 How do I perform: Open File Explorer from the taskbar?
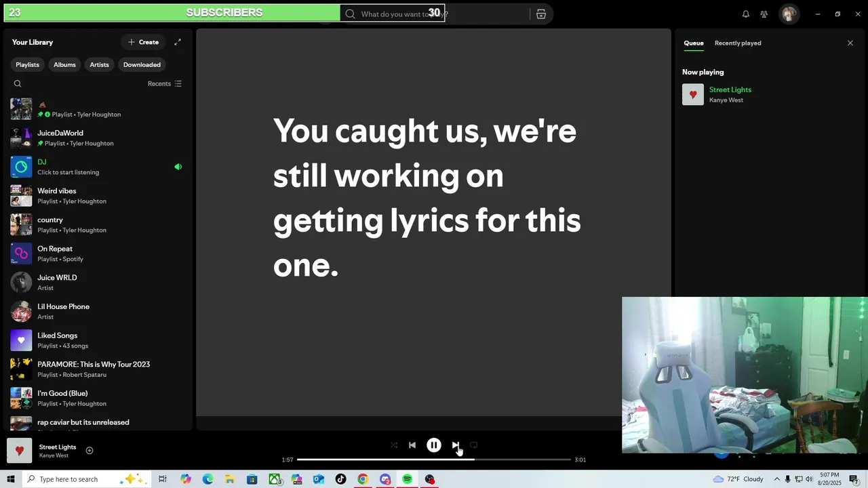(230, 479)
